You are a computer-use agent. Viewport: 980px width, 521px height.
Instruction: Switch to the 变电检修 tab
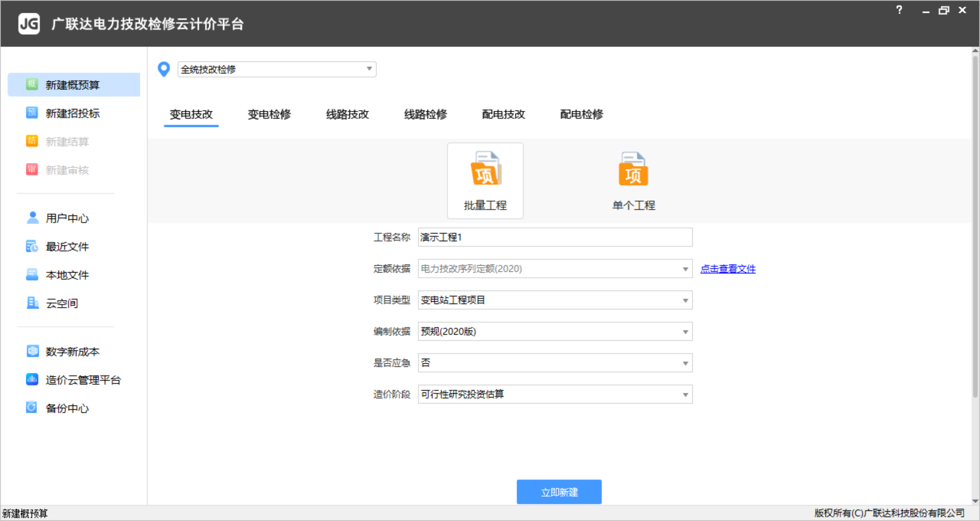pos(269,114)
